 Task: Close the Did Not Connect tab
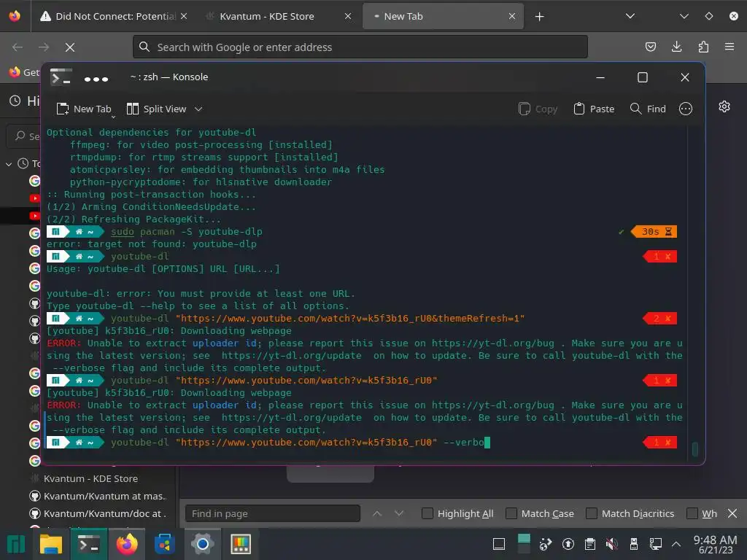183,16
